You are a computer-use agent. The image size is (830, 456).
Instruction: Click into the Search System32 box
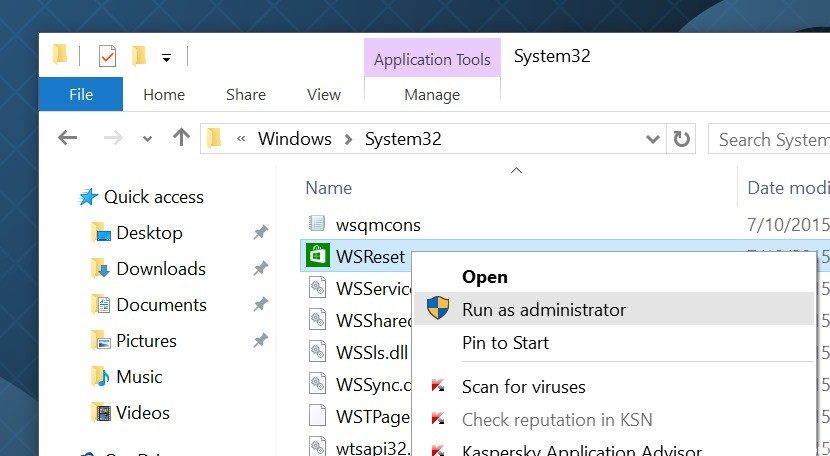coord(769,140)
